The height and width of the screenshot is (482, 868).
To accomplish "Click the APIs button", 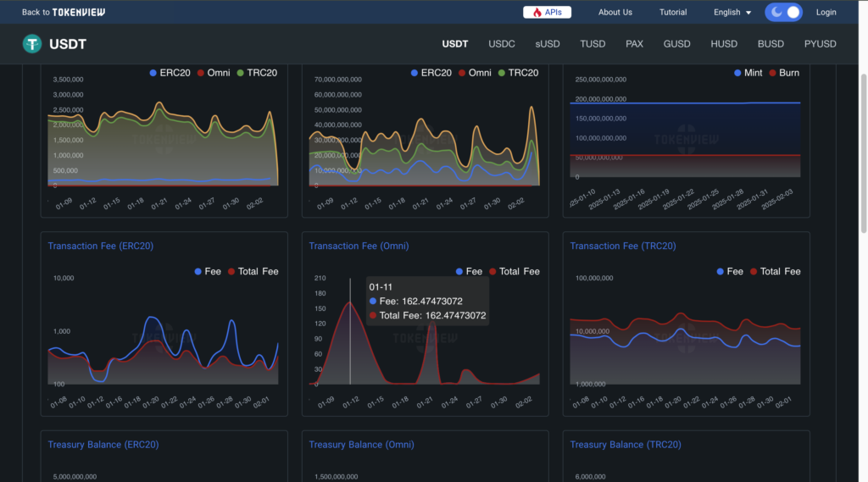I will point(547,12).
